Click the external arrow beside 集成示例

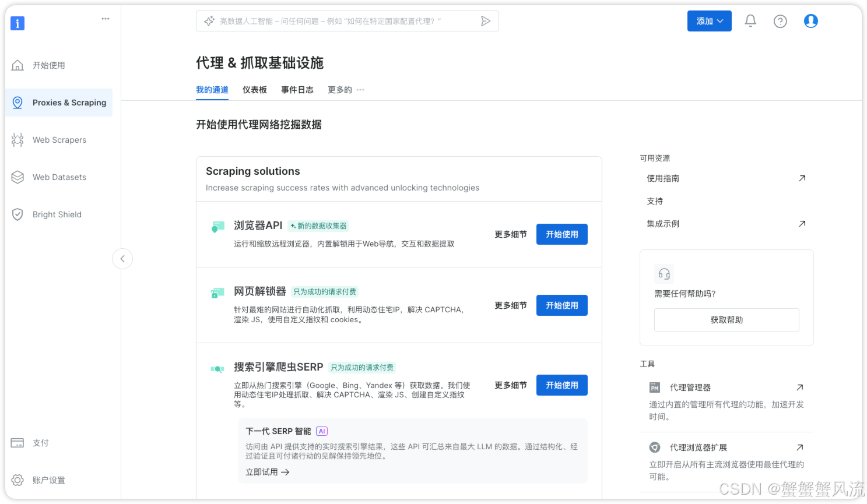tap(802, 224)
